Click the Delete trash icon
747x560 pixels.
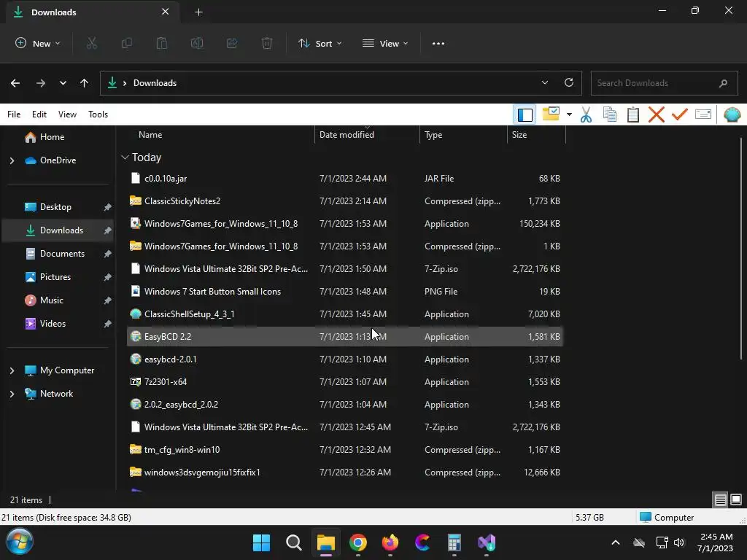[267, 43]
